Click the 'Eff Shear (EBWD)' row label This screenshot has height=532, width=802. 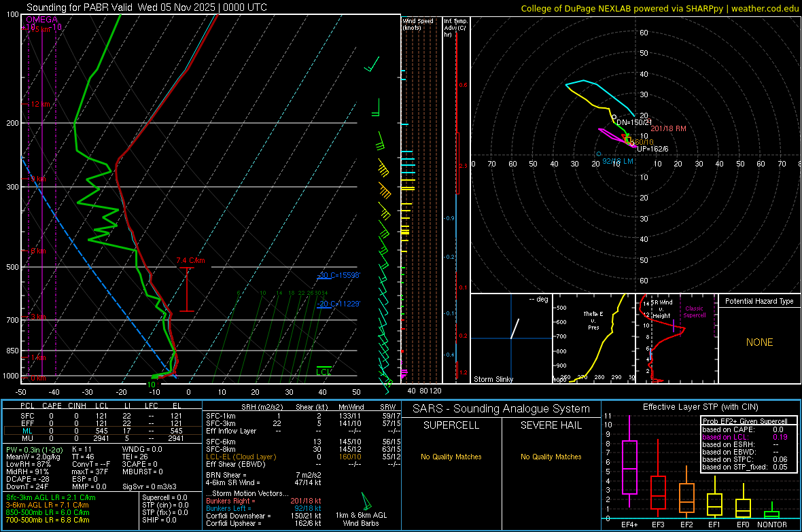point(235,464)
